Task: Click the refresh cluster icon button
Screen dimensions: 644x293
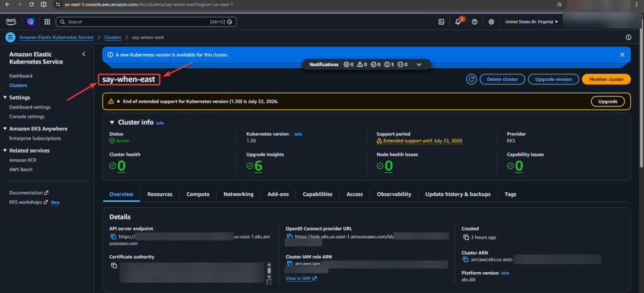Action: tap(471, 79)
